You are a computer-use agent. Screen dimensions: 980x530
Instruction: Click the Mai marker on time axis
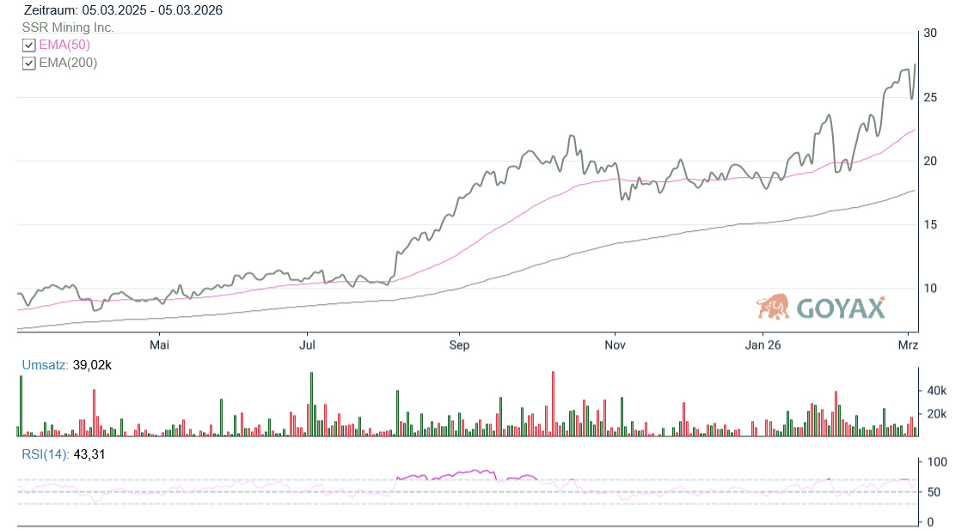[159, 345]
